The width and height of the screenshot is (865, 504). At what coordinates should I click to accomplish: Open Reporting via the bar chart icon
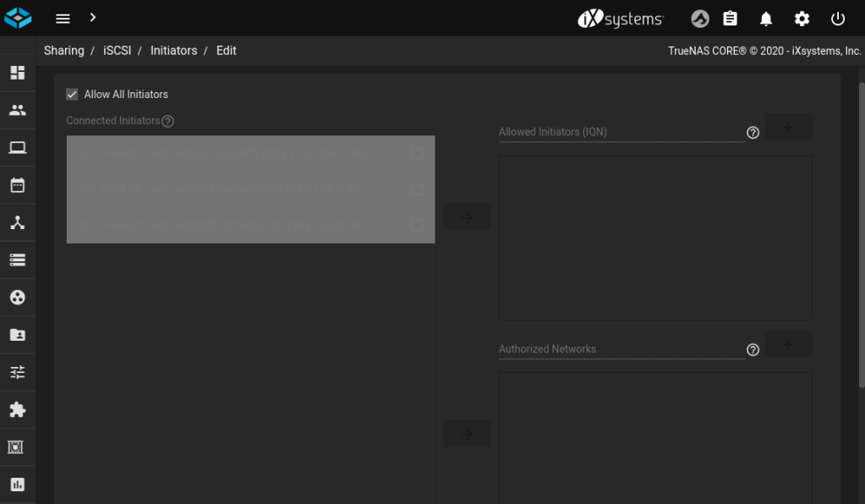coord(17,485)
